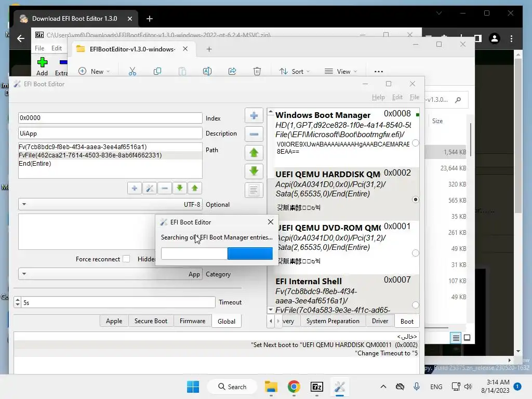This screenshot has width=532, height=399.
Task: Switch to Apple tab
Action: point(114,321)
